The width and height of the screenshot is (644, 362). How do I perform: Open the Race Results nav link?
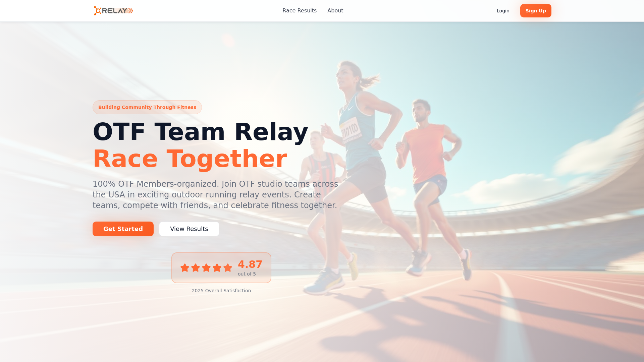click(x=300, y=11)
